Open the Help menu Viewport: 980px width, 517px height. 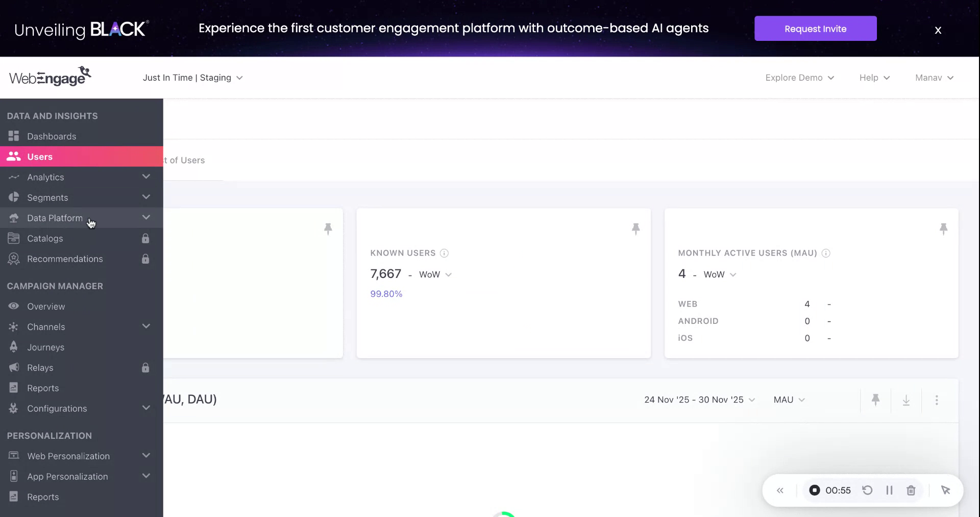pos(874,78)
